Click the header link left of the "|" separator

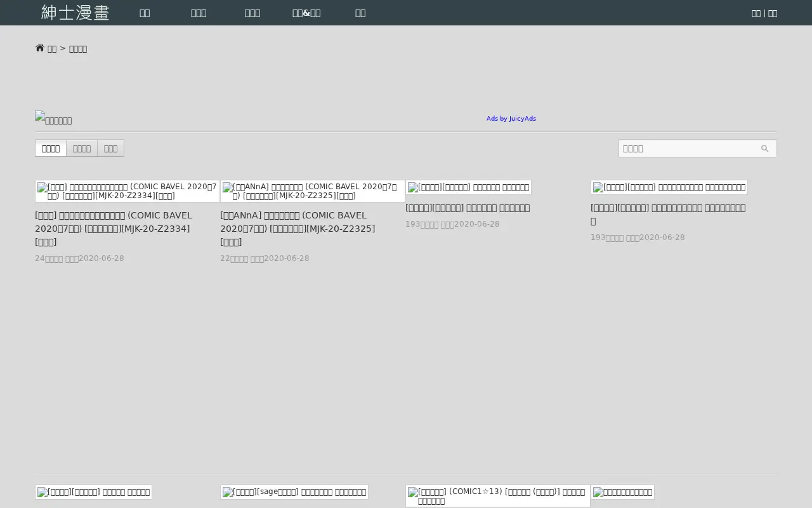click(756, 13)
